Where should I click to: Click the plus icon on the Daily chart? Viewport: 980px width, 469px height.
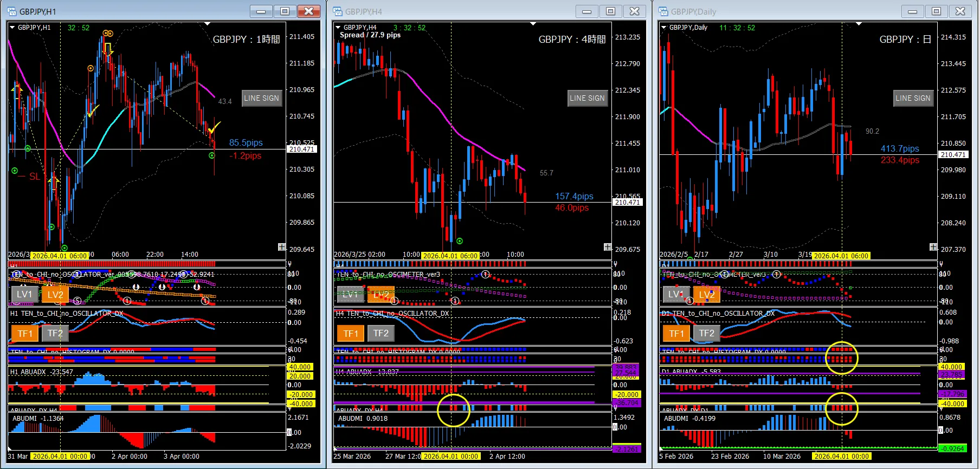click(x=933, y=247)
